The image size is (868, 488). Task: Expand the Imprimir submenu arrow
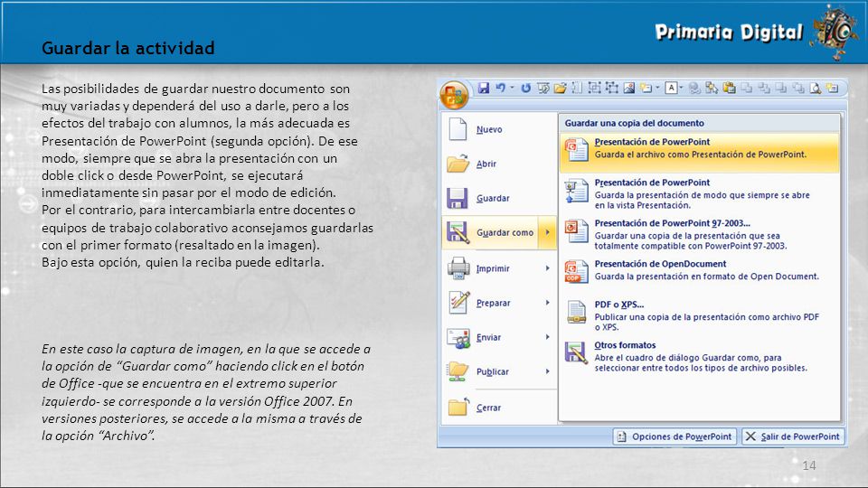click(548, 268)
